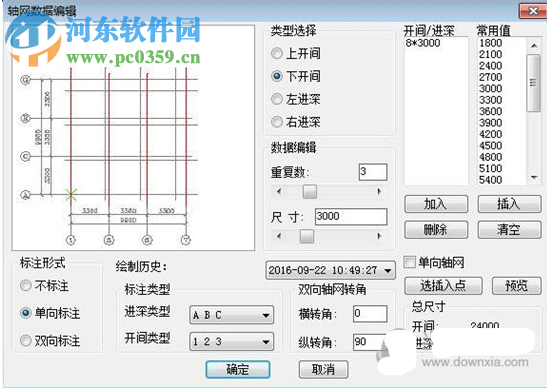Select 5100 in the 常用值 list
547x388 pixels.
tap(490, 169)
